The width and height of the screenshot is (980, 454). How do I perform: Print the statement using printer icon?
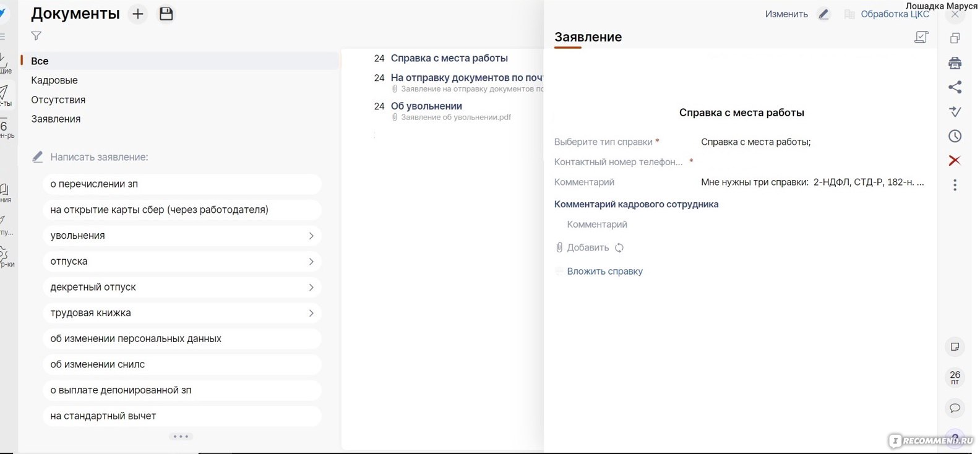[955, 63]
